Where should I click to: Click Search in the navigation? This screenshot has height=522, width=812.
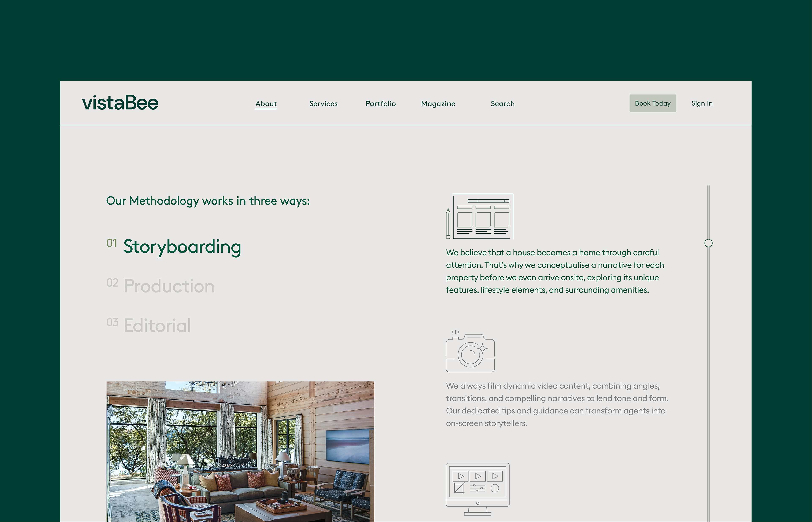(x=503, y=104)
